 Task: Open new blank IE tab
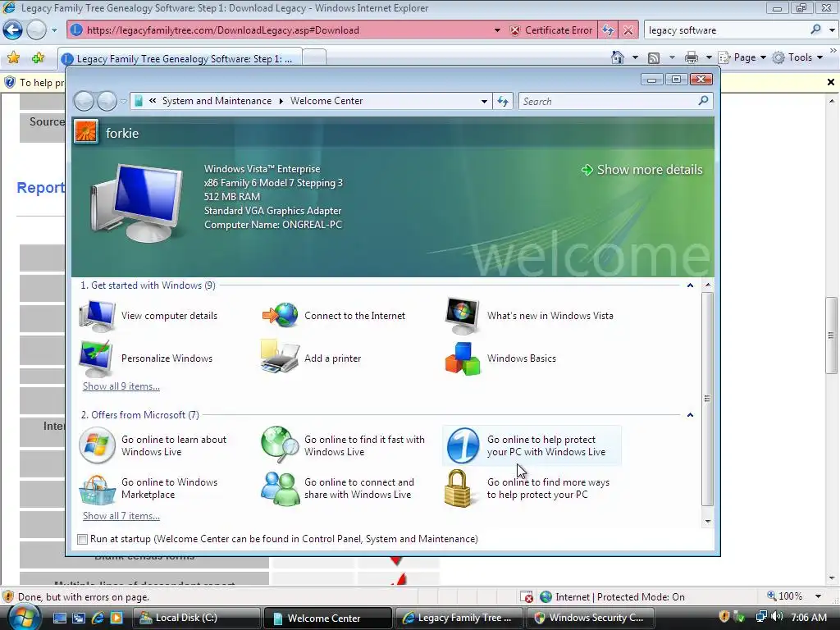314,57
